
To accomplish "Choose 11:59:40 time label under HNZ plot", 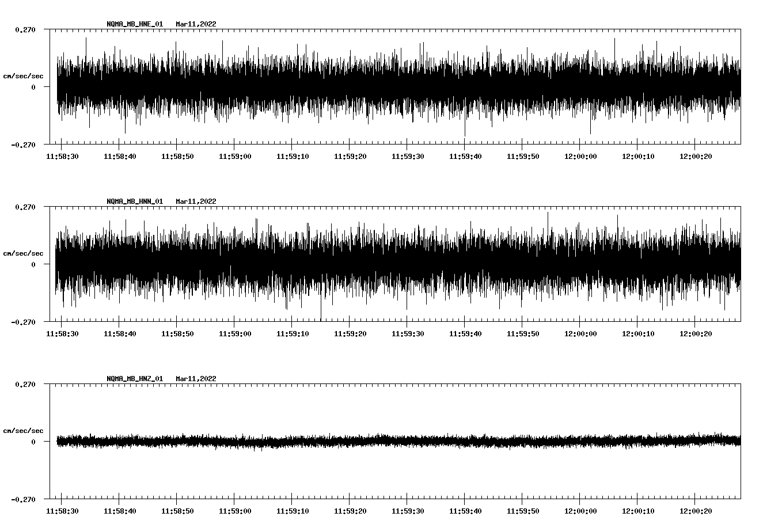I will coord(465,511).
